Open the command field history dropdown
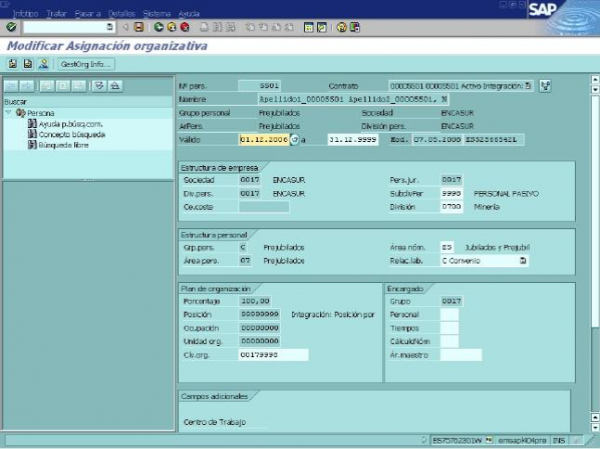This screenshot has width=600, height=449. (109, 26)
